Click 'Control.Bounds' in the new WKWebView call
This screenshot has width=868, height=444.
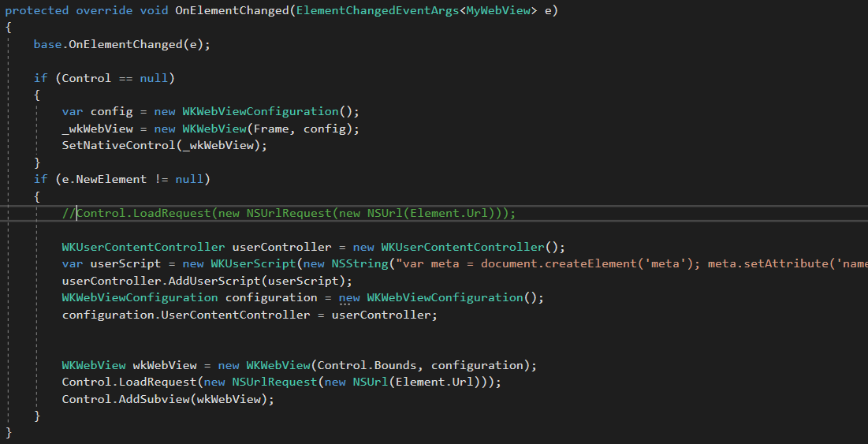[x=367, y=365]
